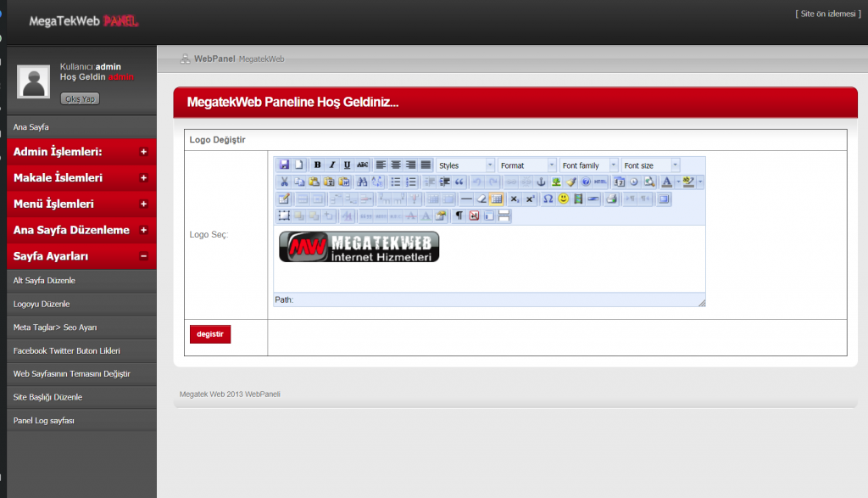Click the Print icon
Viewport: 868px width, 498px height.
click(611, 199)
